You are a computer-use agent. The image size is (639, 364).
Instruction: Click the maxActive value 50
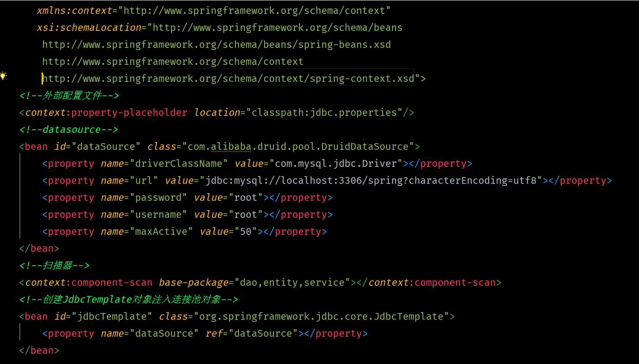246,231
